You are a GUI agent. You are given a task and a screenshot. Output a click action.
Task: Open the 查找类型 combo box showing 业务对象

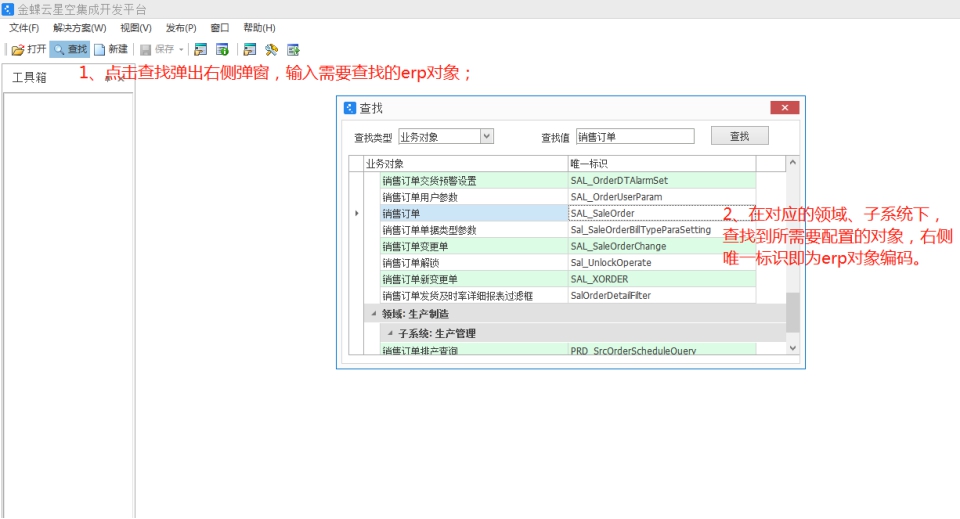[x=446, y=136]
